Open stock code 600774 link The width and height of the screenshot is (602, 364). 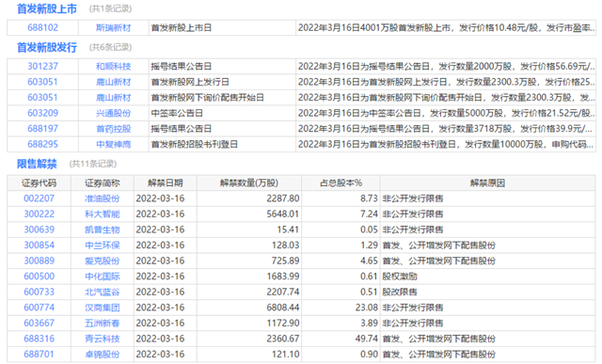point(40,308)
